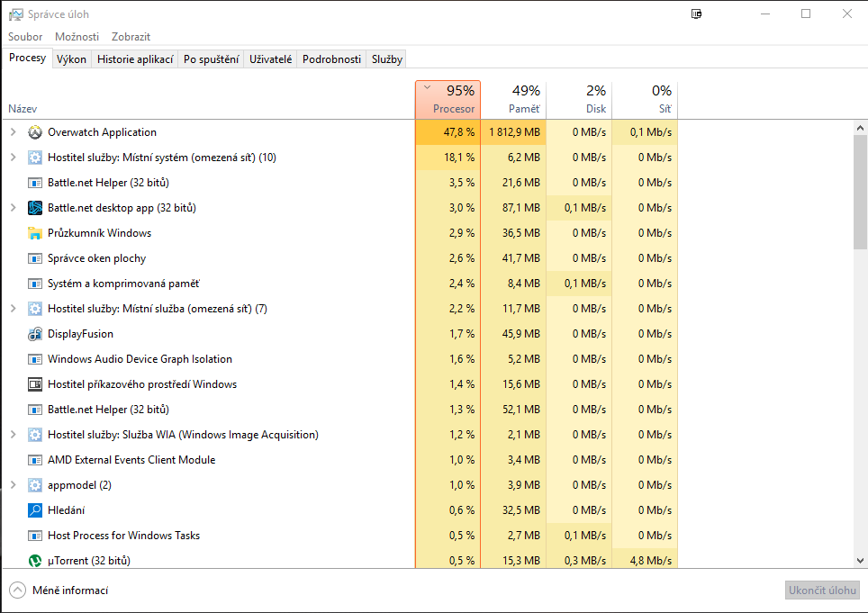Collapse details with the Méně informací arrow
This screenshot has height=613, width=868.
tap(17, 590)
